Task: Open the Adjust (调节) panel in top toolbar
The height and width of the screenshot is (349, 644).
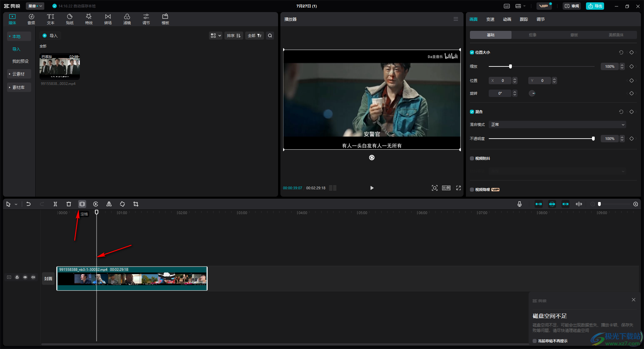Action: tap(146, 19)
